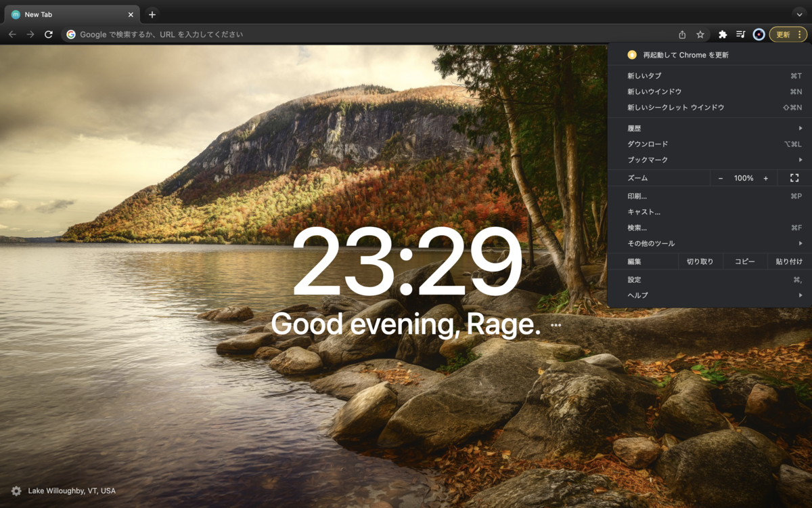Viewport: 812px width, 508px height.
Task: Choose 新しいウインドウ menu entry
Action: point(709,91)
